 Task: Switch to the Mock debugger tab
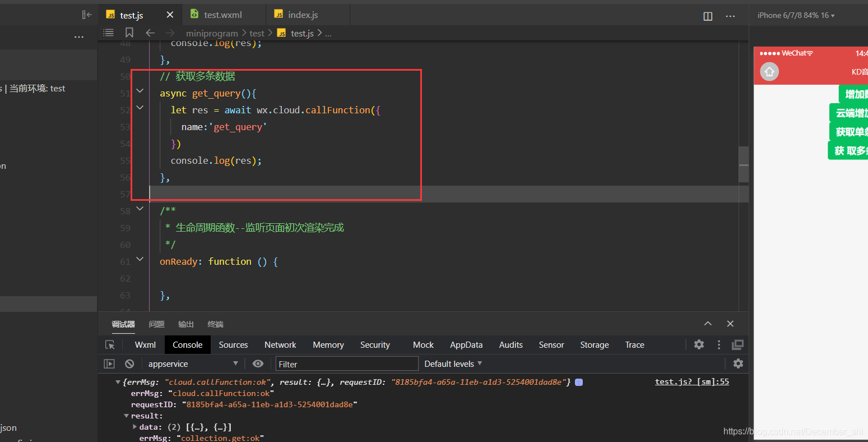423,345
